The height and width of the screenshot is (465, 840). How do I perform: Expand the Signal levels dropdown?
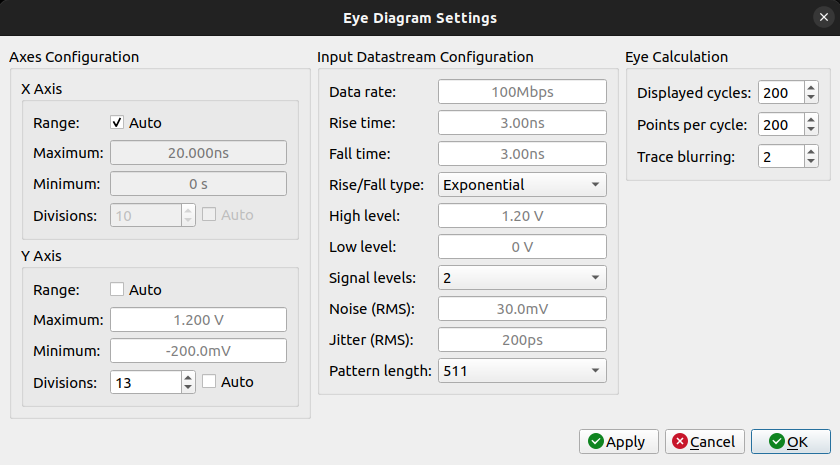(522, 277)
